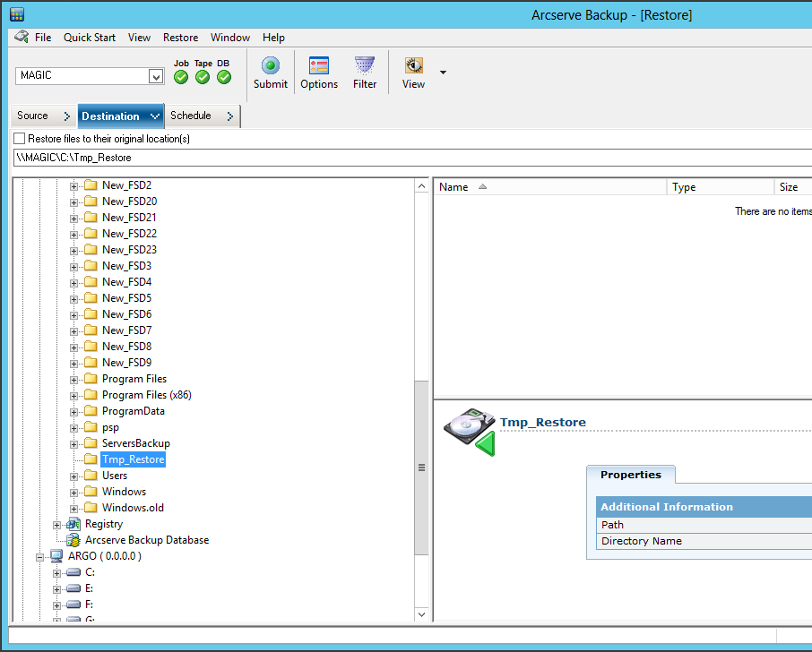
Task: Click the icon beside the File menu
Action: (22, 37)
